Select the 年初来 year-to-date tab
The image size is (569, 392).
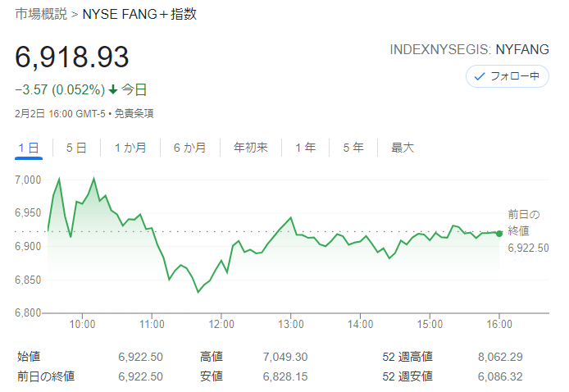pos(251,148)
